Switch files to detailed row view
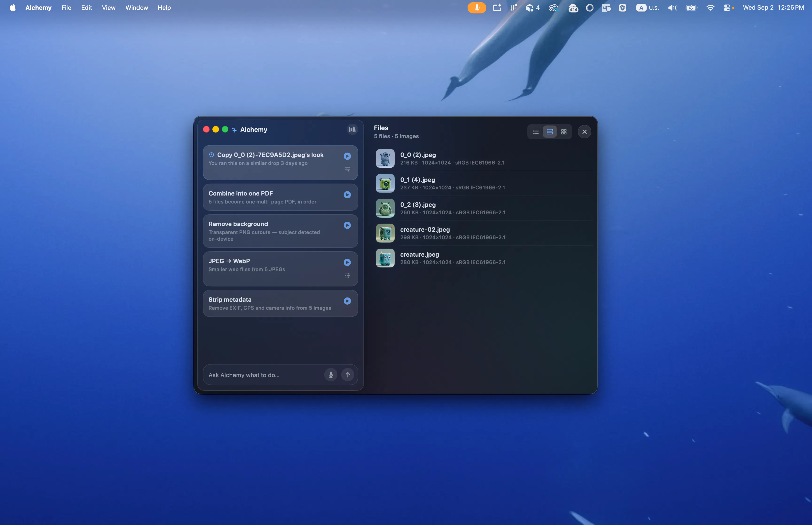 tap(550, 132)
